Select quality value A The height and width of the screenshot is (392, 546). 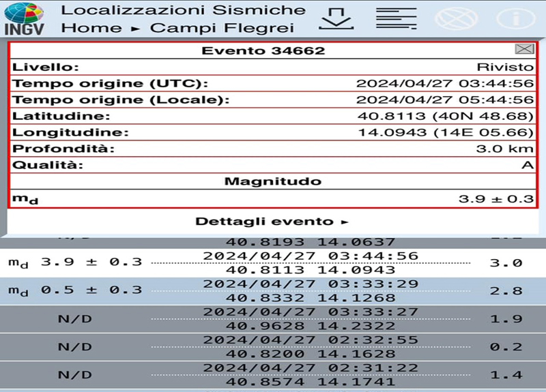[x=528, y=165]
